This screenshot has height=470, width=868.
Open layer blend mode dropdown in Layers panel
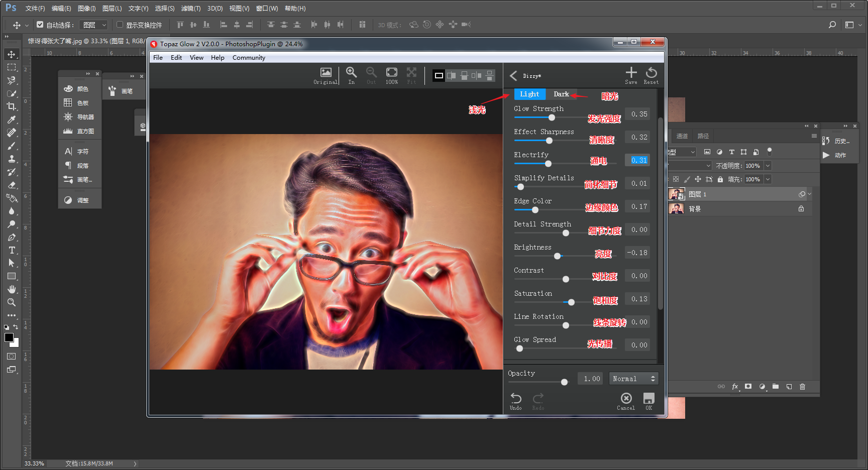coord(691,166)
